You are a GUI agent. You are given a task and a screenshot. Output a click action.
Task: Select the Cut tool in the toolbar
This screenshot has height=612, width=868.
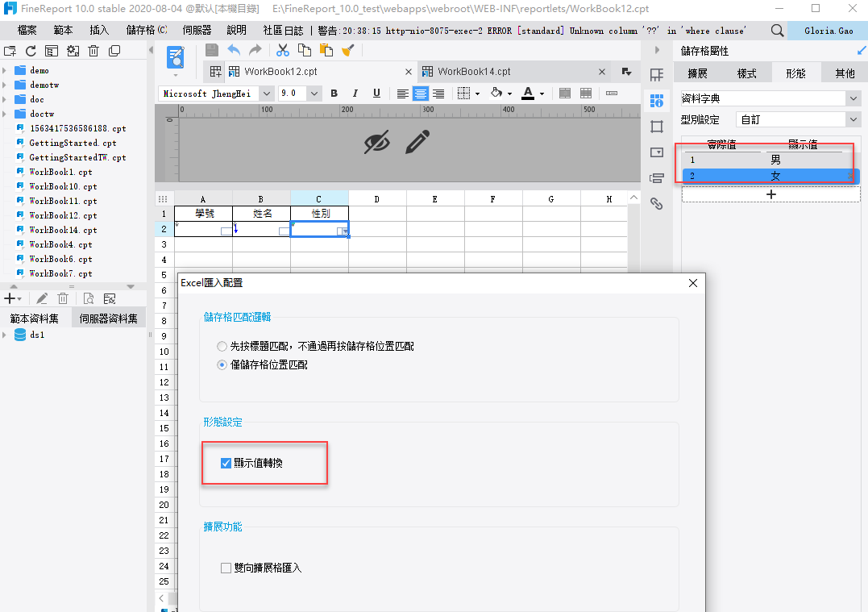click(283, 49)
